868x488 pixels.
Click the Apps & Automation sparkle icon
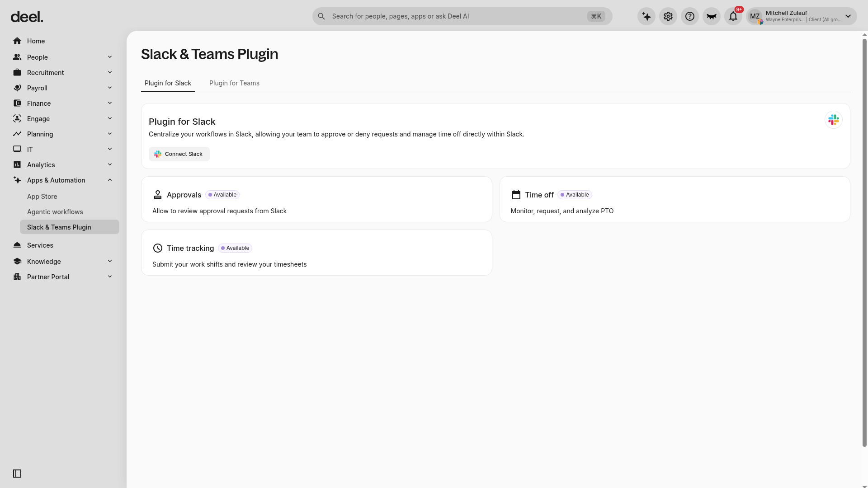pos(17,180)
